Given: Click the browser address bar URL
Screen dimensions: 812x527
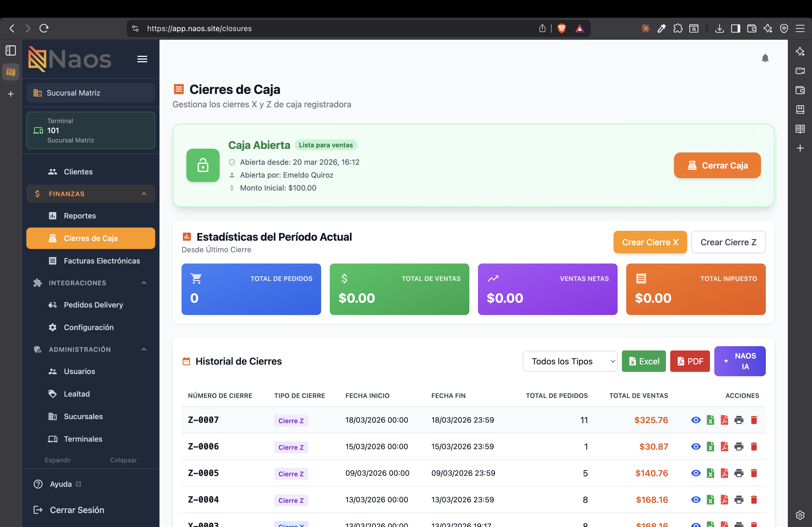Looking at the screenshot, I should click(x=199, y=28).
